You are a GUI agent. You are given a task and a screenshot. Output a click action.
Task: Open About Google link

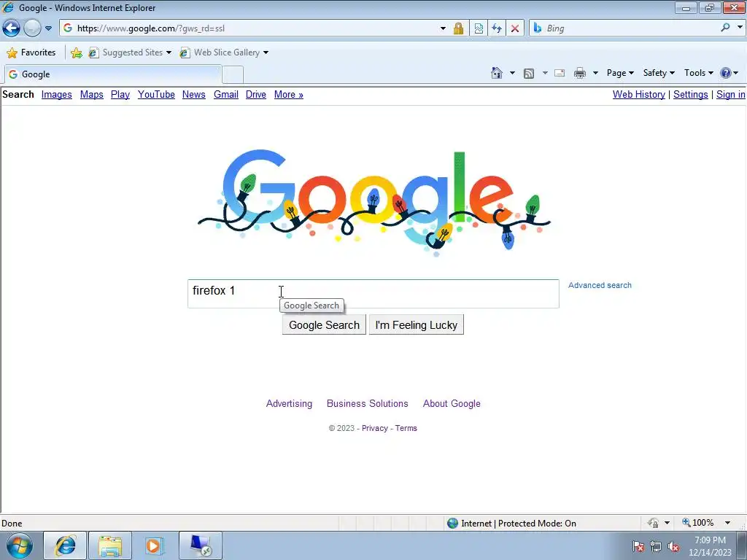pyautogui.click(x=452, y=403)
